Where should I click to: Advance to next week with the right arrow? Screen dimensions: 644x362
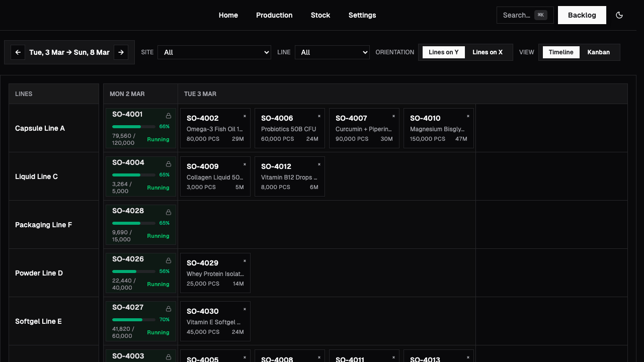point(121,52)
